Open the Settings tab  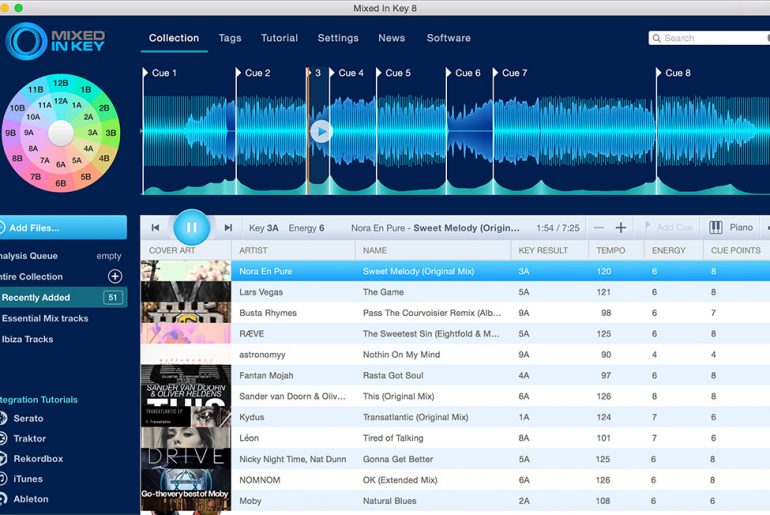[x=338, y=38]
